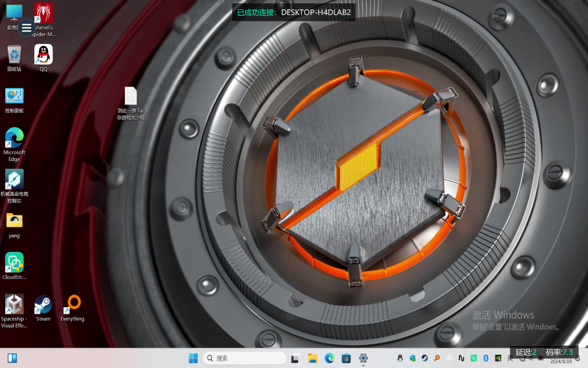Click the QQ penguin tray icon
The image size is (588, 368).
[x=400, y=358]
